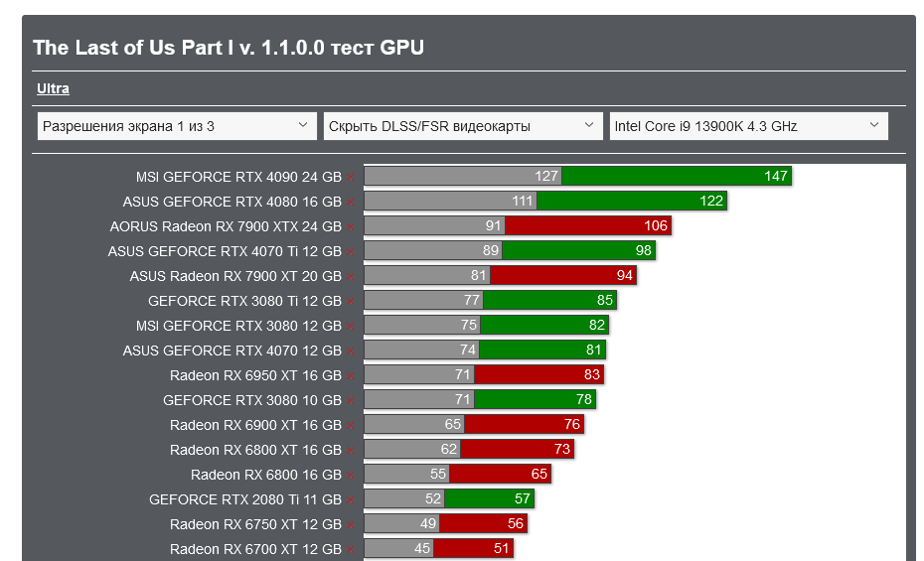Click red X beside Radeon RX 6800 XT
The height and width of the screenshot is (561, 924).
click(350, 451)
